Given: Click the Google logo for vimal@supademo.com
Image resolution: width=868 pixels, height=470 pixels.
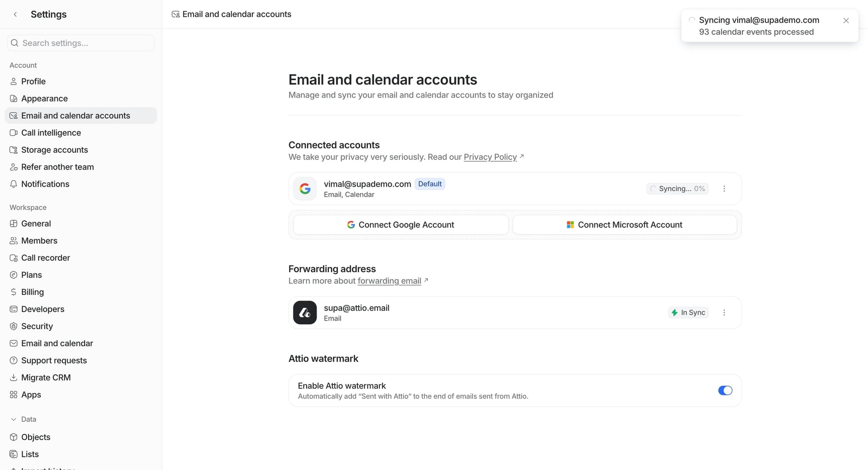Looking at the screenshot, I should coord(305,189).
